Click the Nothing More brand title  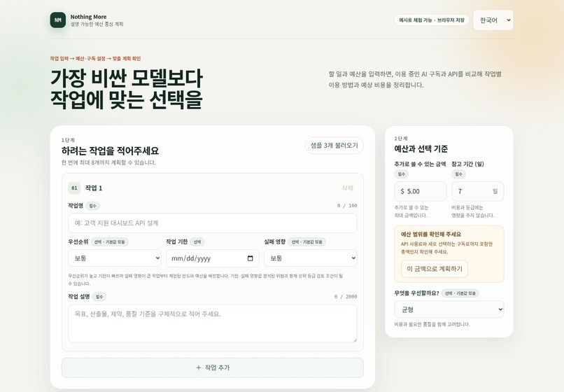point(88,17)
